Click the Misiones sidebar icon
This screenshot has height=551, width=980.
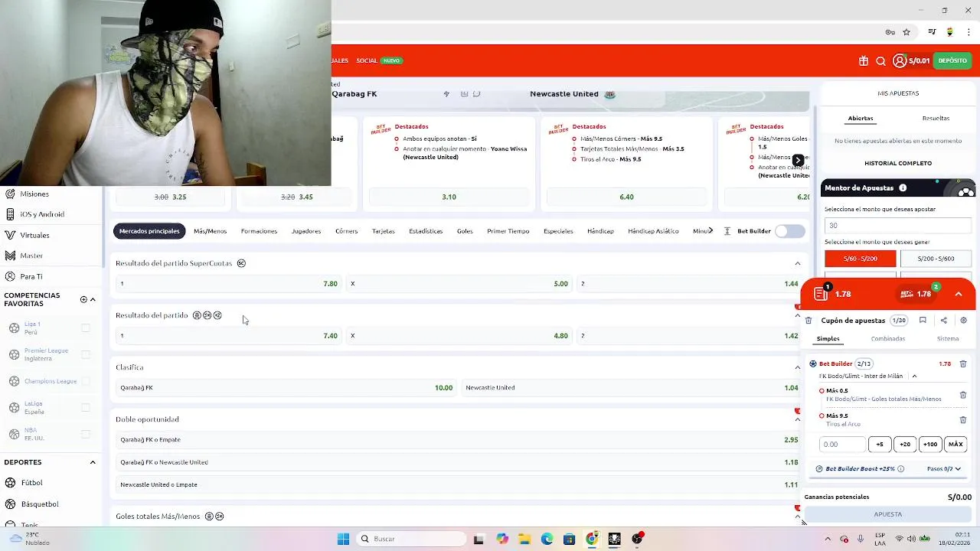click(11, 194)
